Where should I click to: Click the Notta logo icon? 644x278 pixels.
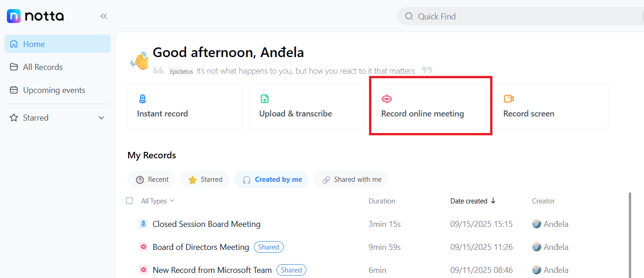pyautogui.click(x=14, y=16)
